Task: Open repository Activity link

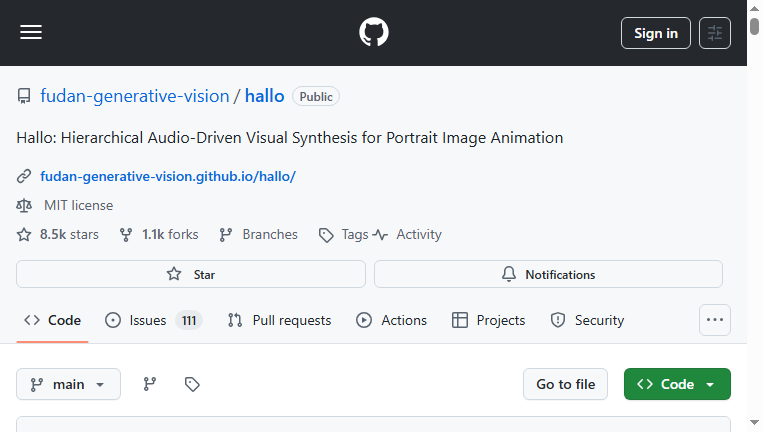Action: coord(407,235)
